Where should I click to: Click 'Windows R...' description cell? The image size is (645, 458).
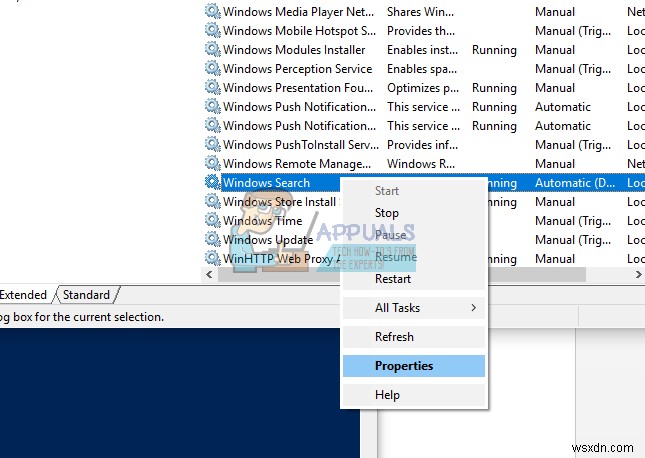(420, 164)
